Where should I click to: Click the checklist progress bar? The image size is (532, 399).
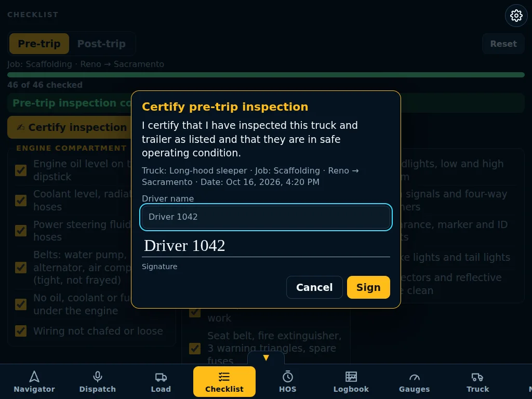266,75
